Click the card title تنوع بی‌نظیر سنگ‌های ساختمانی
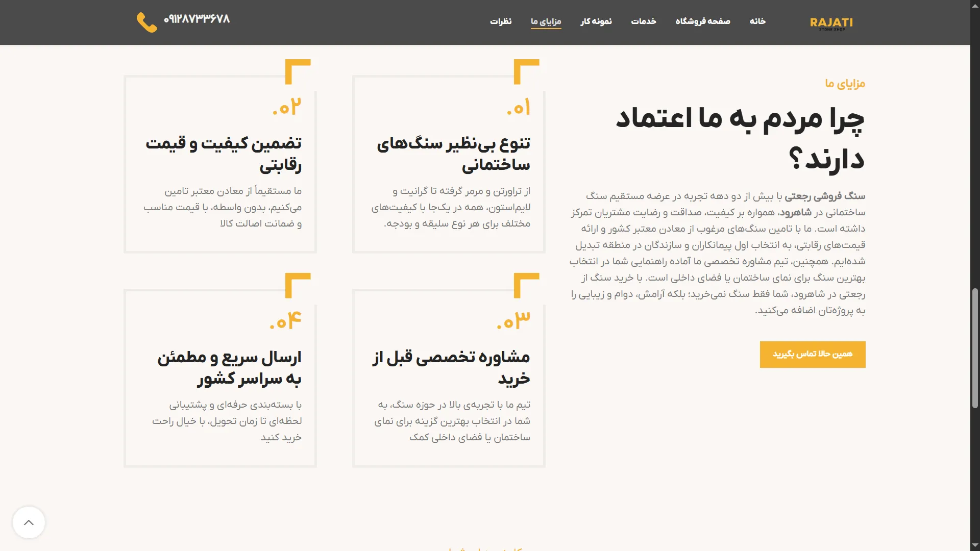This screenshot has height=551, width=980. click(x=453, y=154)
